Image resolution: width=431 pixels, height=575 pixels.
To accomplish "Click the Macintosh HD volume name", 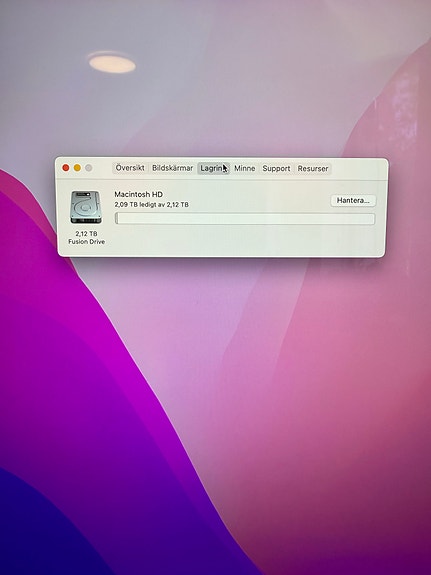I will (x=139, y=194).
